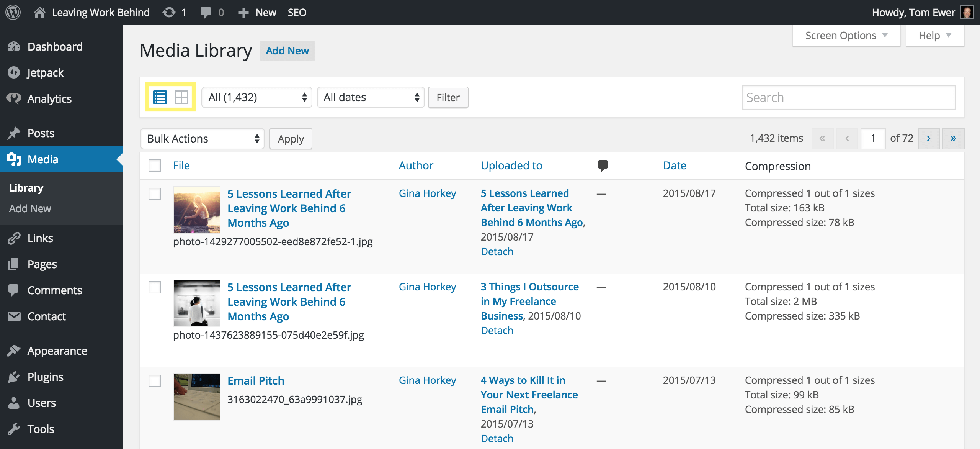Open the SEO menu in the admin bar

tap(297, 12)
